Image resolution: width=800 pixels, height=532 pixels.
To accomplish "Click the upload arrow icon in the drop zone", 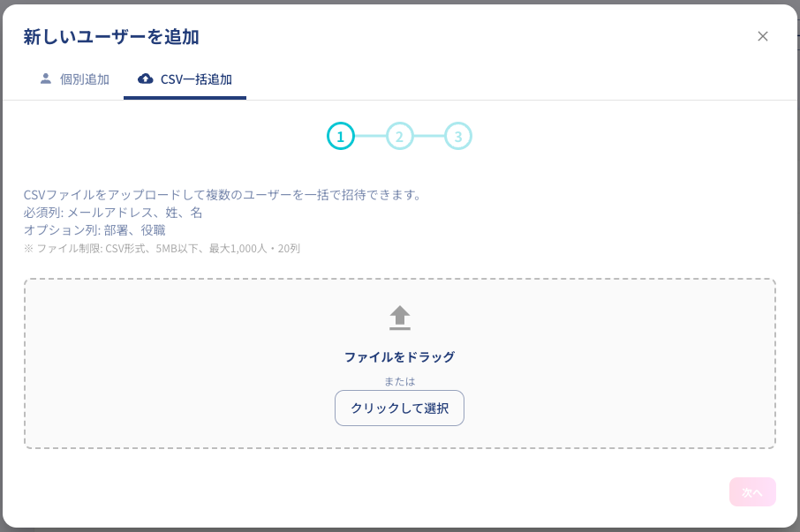I will tap(400, 318).
